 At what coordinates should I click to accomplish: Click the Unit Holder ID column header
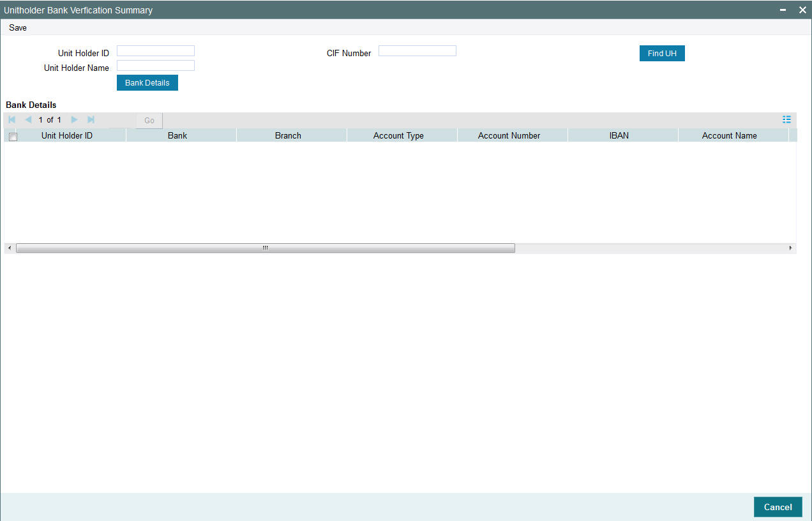coord(67,135)
